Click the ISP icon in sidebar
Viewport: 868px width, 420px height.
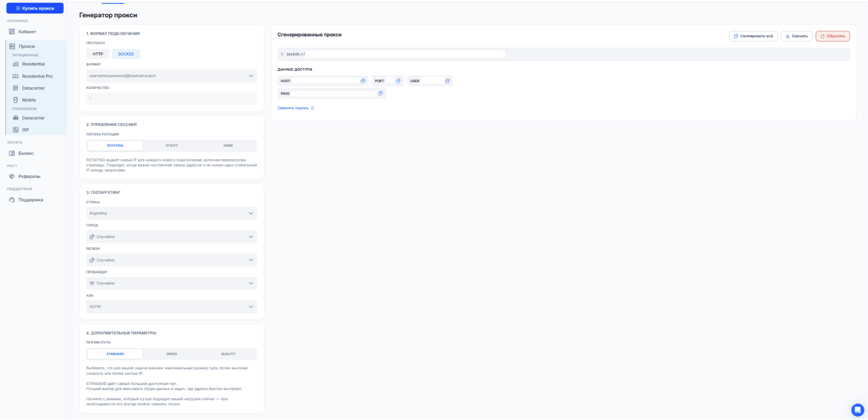pos(16,130)
